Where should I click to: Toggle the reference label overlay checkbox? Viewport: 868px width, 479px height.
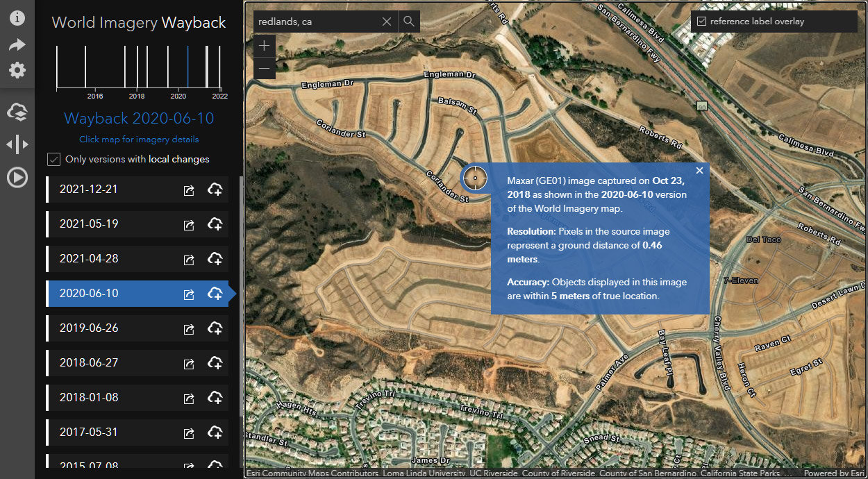(x=701, y=22)
